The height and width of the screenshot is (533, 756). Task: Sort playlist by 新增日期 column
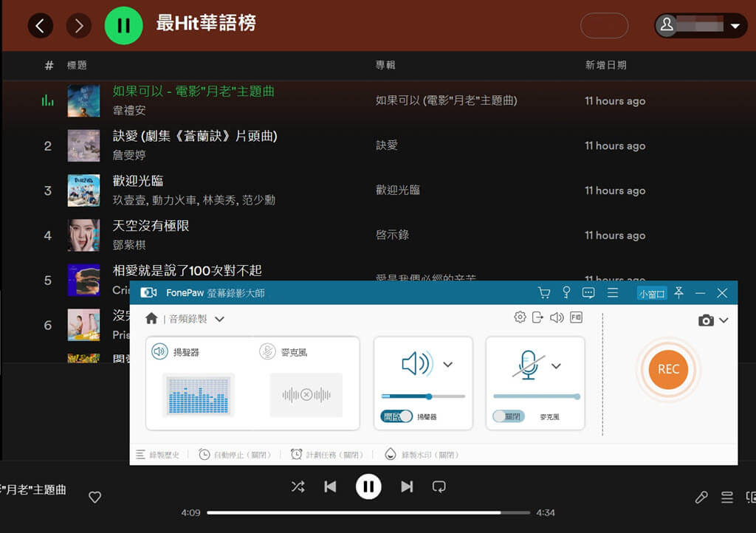tap(605, 65)
